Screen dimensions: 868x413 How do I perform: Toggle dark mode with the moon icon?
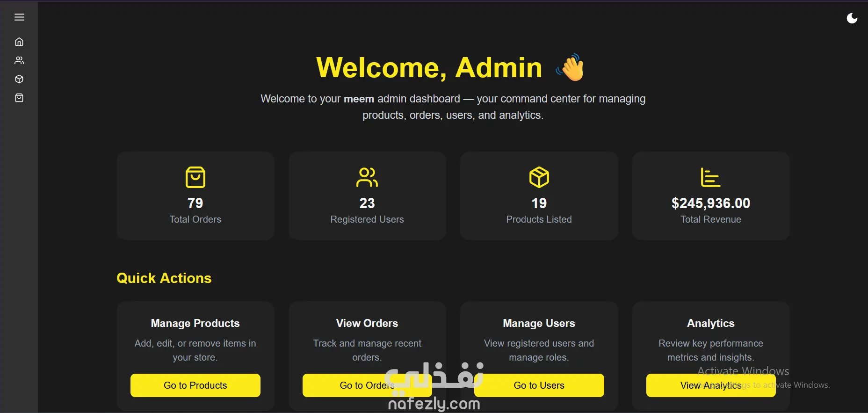tap(852, 18)
